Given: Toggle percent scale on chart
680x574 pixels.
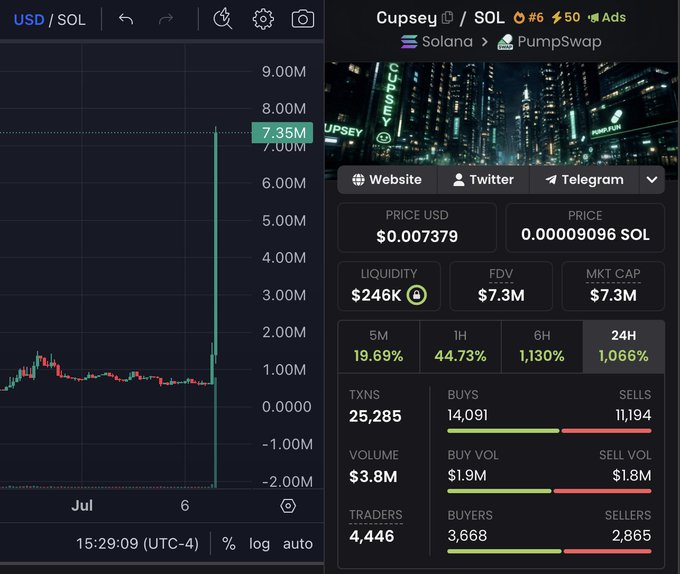Looking at the screenshot, I should click(229, 543).
